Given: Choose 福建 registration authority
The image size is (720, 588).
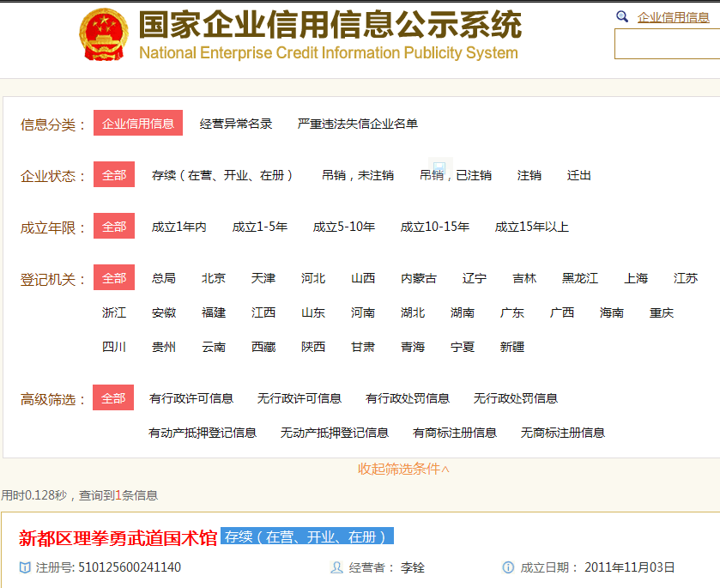Looking at the screenshot, I should tap(214, 312).
